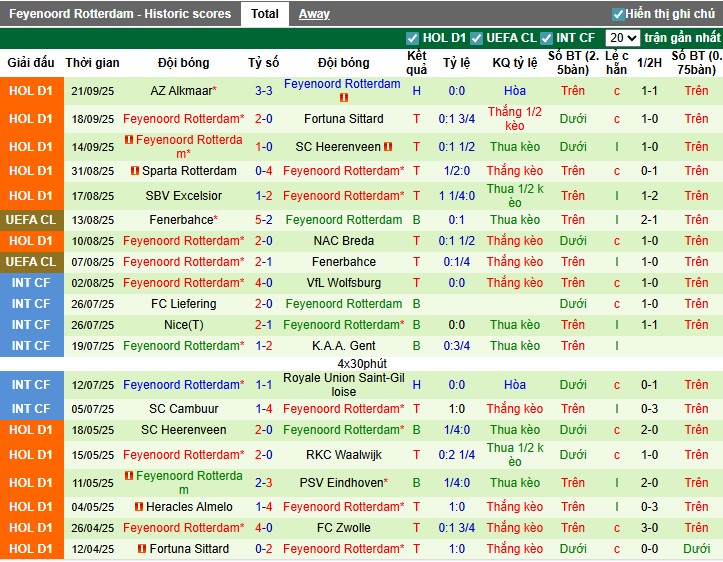This screenshot has height=562, width=723.
Task: Open the 3-3 score against AZ Alkmaar
Action: (264, 91)
